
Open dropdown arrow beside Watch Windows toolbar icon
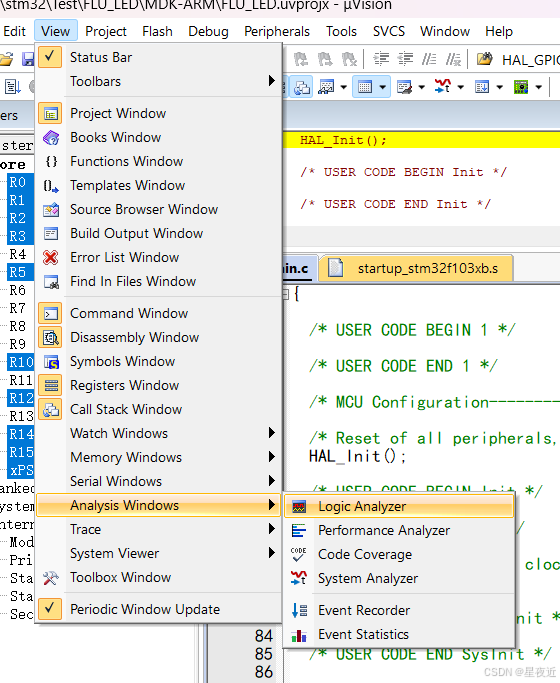pyautogui.click(x=344, y=88)
